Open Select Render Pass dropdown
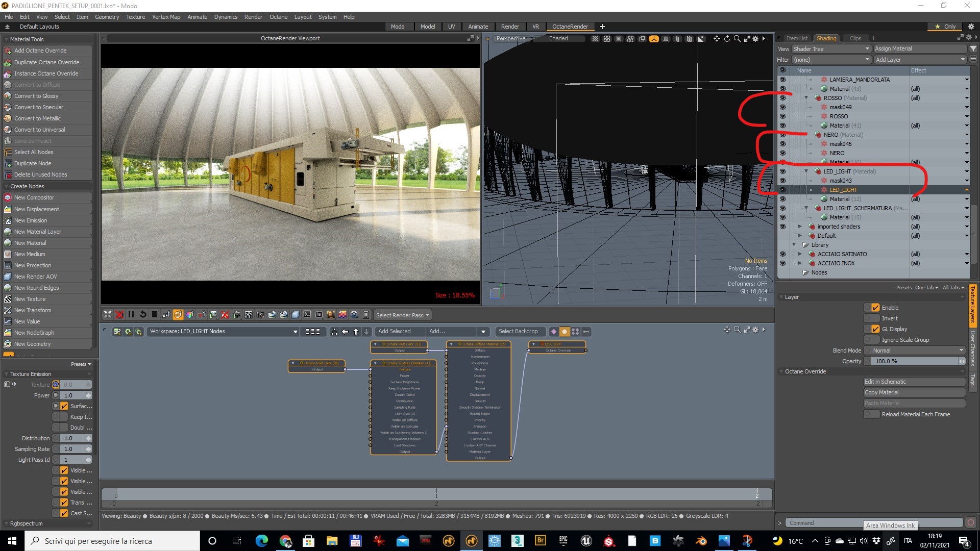This screenshot has height=551, width=980. [402, 315]
